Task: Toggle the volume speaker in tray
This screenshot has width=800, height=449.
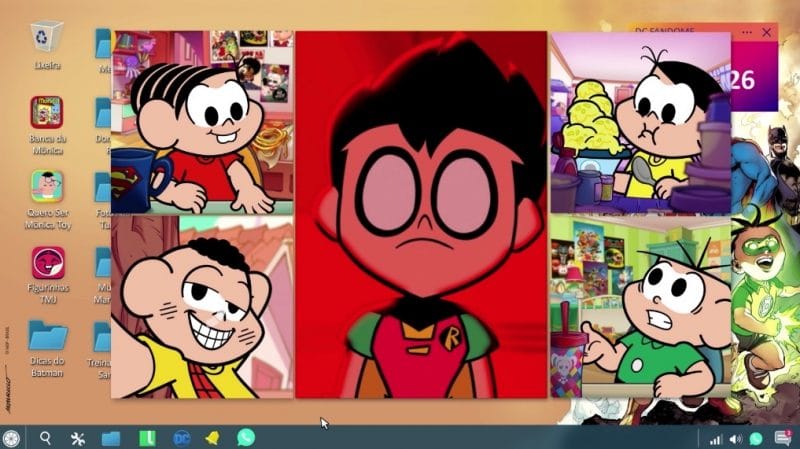Action: (x=735, y=439)
